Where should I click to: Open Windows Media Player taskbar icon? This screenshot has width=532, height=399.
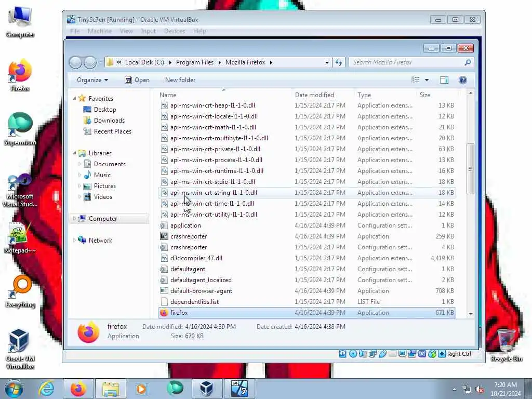[141, 389]
